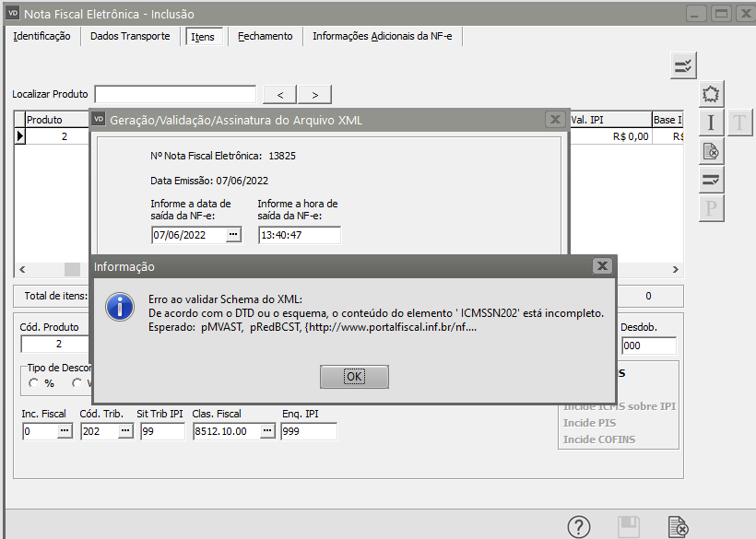Close the Informação error dialog with X
The image size is (756, 539).
click(602, 266)
